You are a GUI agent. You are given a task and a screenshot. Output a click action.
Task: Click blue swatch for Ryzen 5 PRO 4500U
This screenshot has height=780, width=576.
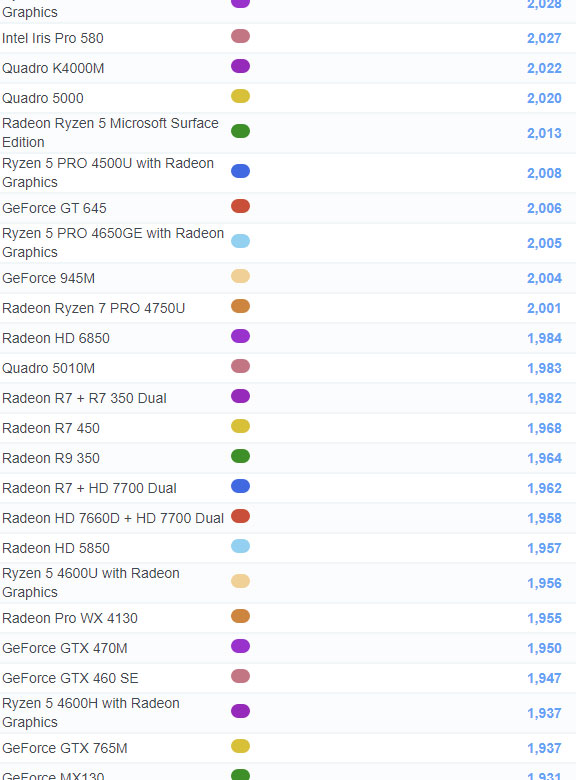pyautogui.click(x=240, y=171)
